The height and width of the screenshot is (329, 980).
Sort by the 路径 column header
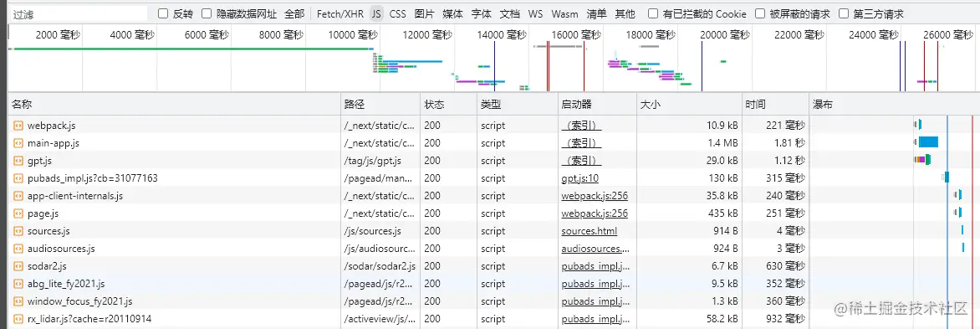381,105
